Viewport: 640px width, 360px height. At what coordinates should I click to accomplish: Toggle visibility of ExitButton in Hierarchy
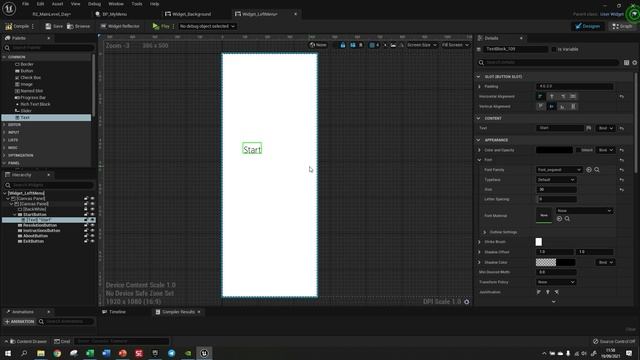pos(92,241)
